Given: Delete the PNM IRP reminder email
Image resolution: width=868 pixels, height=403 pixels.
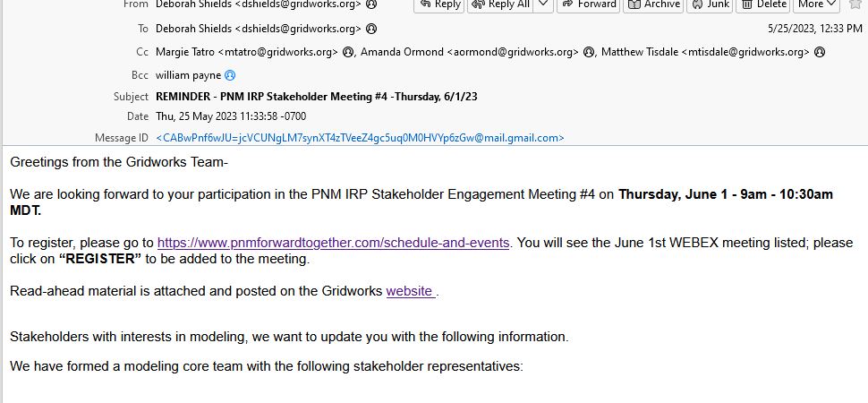Looking at the screenshot, I should [763, 4].
